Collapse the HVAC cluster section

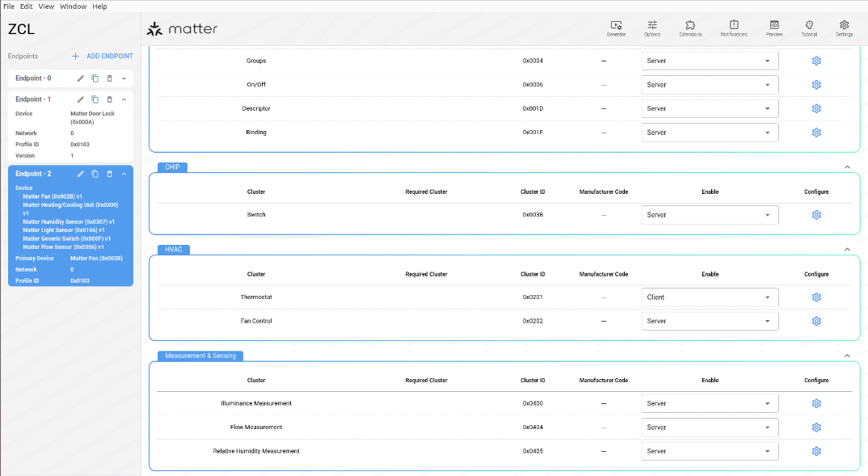pos(847,249)
